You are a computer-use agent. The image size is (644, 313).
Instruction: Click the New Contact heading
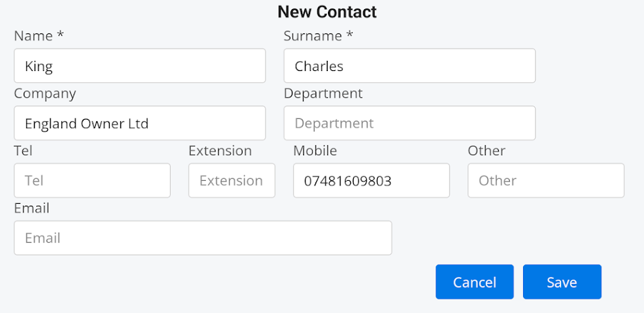click(x=327, y=12)
